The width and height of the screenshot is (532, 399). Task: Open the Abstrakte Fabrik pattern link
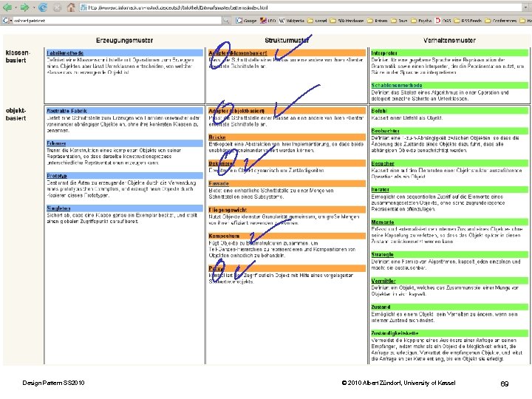66,111
